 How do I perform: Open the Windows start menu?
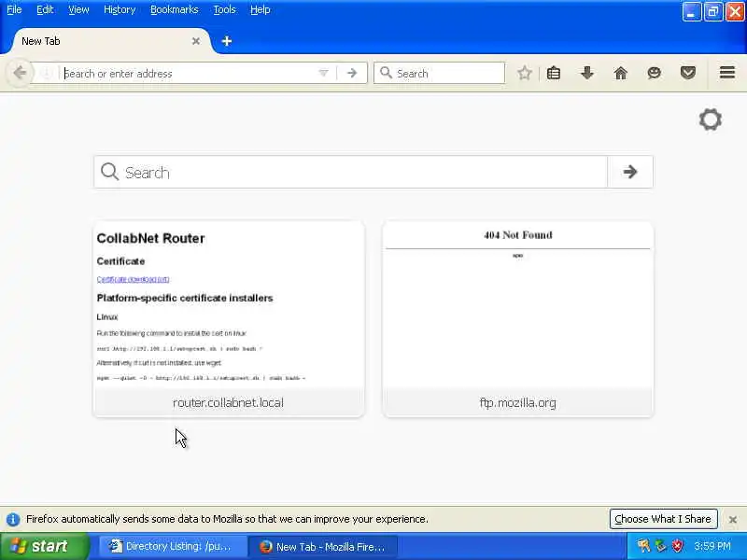[x=44, y=546]
